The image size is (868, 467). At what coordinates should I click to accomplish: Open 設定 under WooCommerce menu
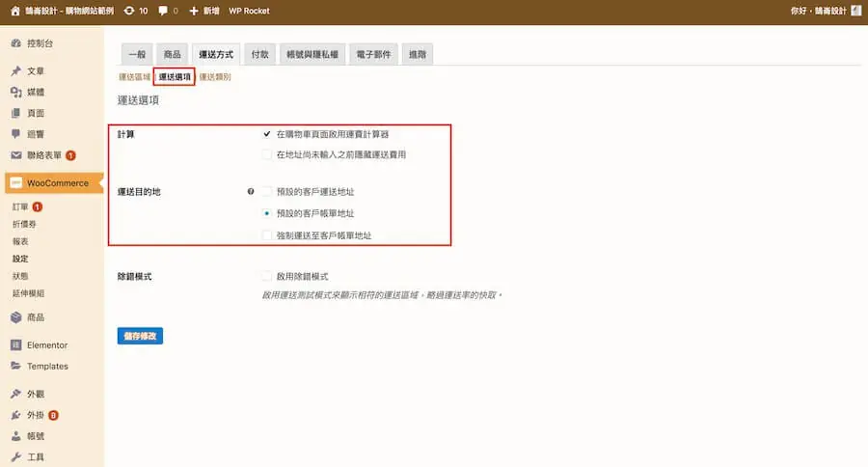[x=20, y=259]
